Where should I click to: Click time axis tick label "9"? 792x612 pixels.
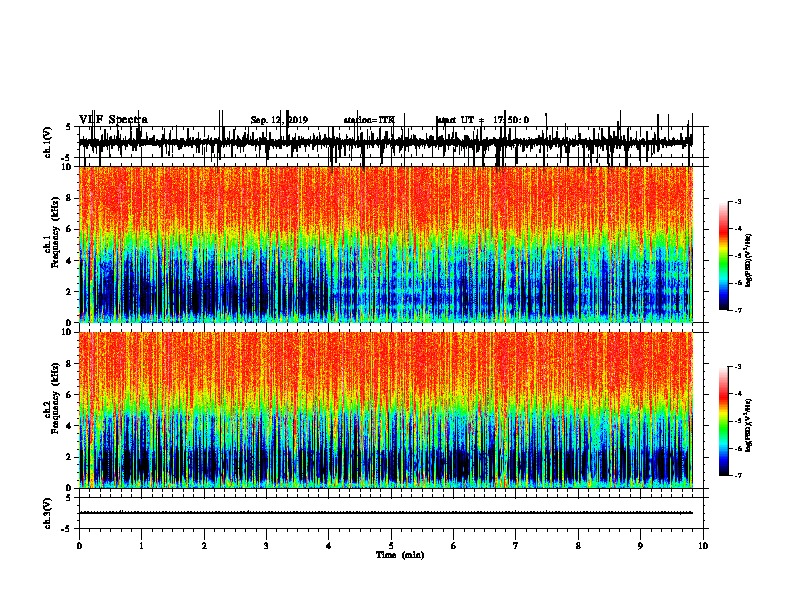pyautogui.click(x=640, y=546)
